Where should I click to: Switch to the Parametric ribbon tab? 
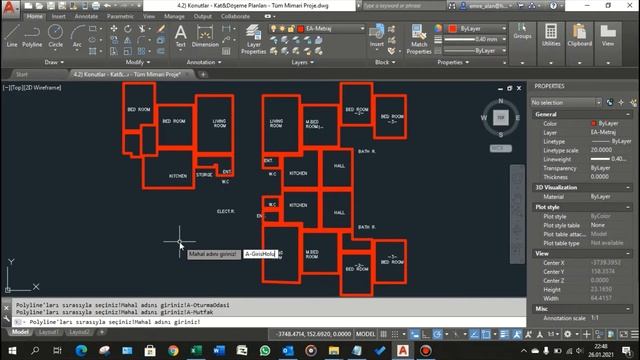[120, 16]
